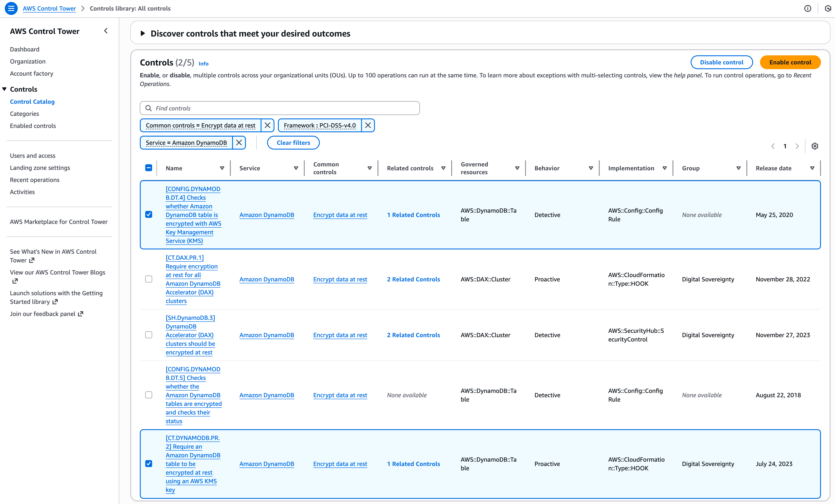This screenshot has width=835, height=504.
Task: Open Service column sort dropdown
Action: tap(296, 168)
